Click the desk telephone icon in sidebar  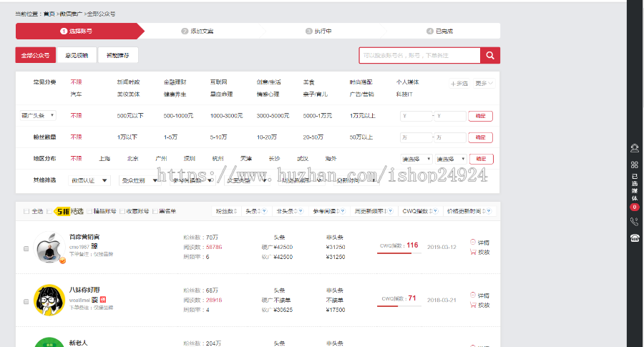(635, 238)
